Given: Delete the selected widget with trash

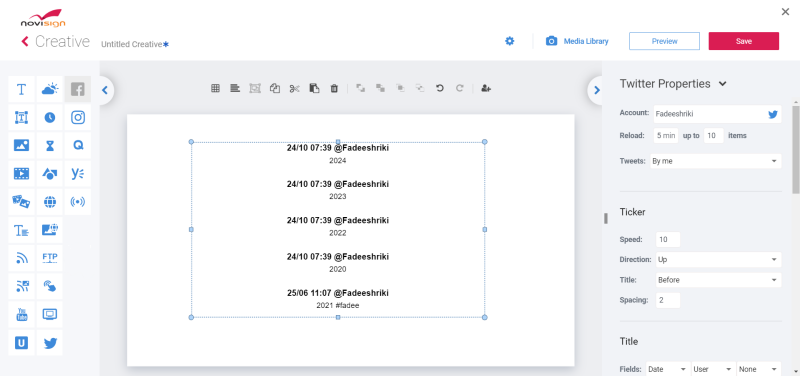Looking at the screenshot, I should [x=334, y=88].
